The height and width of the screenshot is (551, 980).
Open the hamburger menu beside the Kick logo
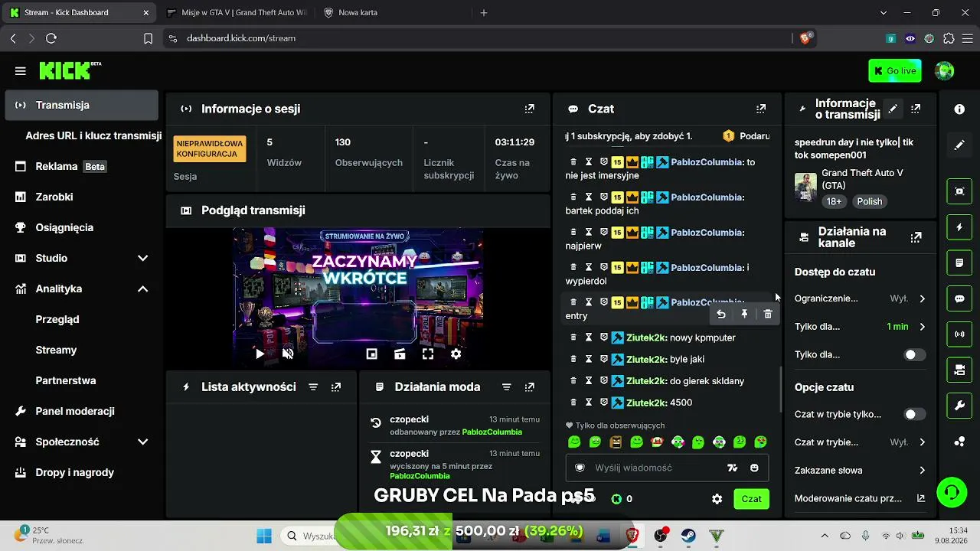click(20, 71)
